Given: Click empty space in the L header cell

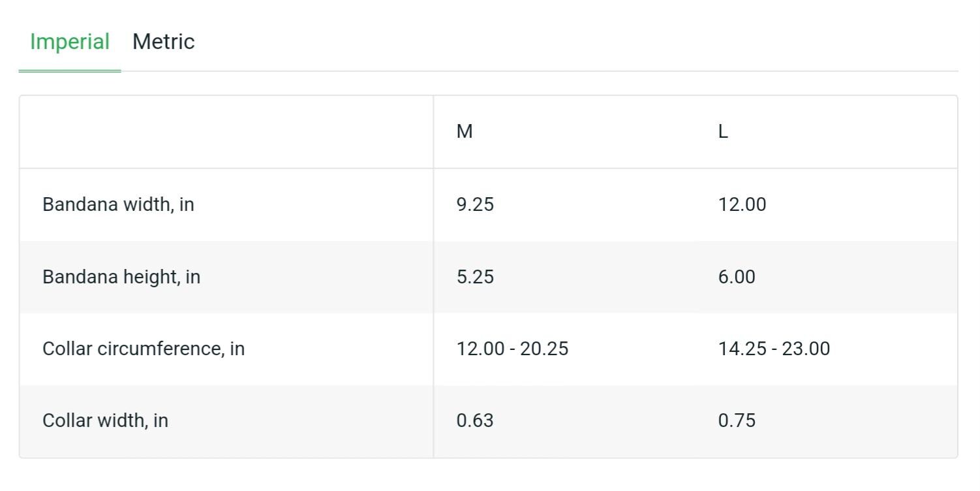Looking at the screenshot, I should [848, 132].
